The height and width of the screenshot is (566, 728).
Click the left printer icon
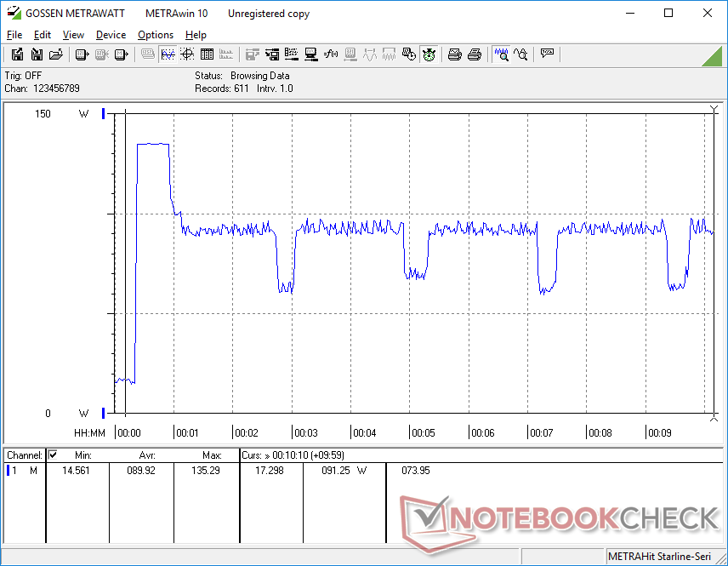click(x=455, y=54)
